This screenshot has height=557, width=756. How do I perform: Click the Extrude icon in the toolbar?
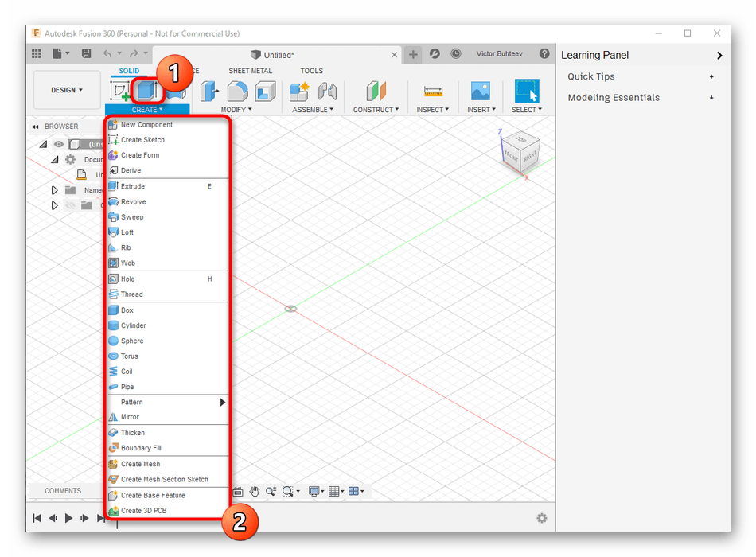[x=144, y=90]
